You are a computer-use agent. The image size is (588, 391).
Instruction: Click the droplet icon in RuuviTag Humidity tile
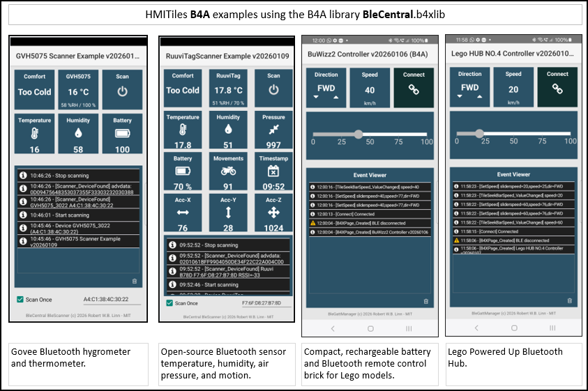(x=228, y=130)
